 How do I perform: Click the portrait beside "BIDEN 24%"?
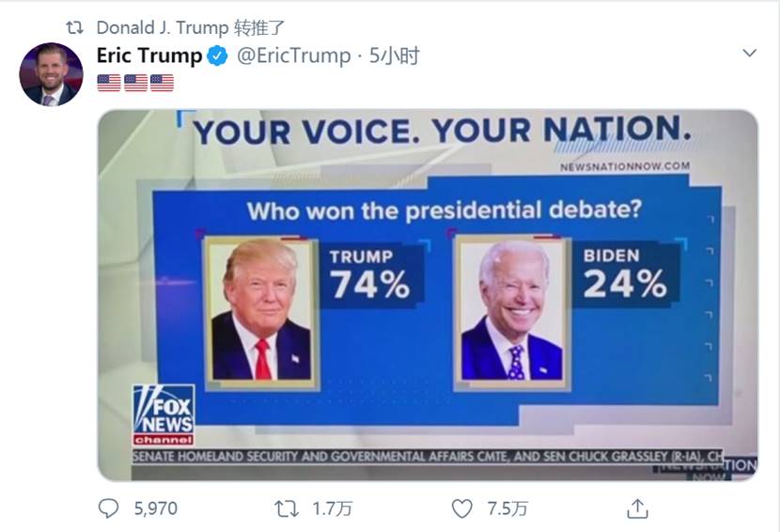512,311
